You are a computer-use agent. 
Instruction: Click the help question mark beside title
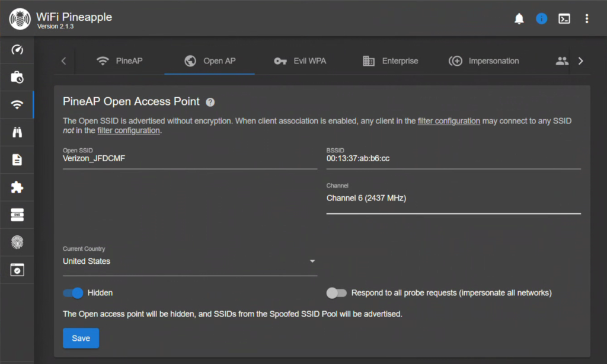pos(210,102)
